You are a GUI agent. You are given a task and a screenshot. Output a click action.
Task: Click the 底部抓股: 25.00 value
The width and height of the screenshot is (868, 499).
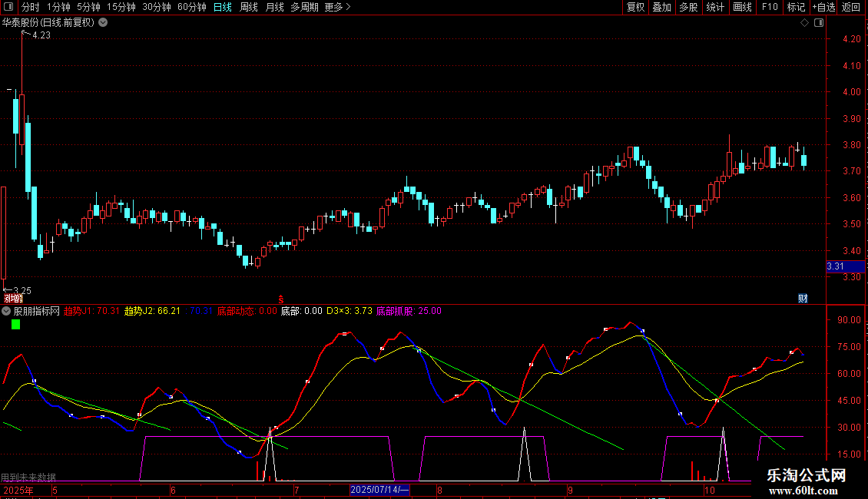[x=409, y=311]
